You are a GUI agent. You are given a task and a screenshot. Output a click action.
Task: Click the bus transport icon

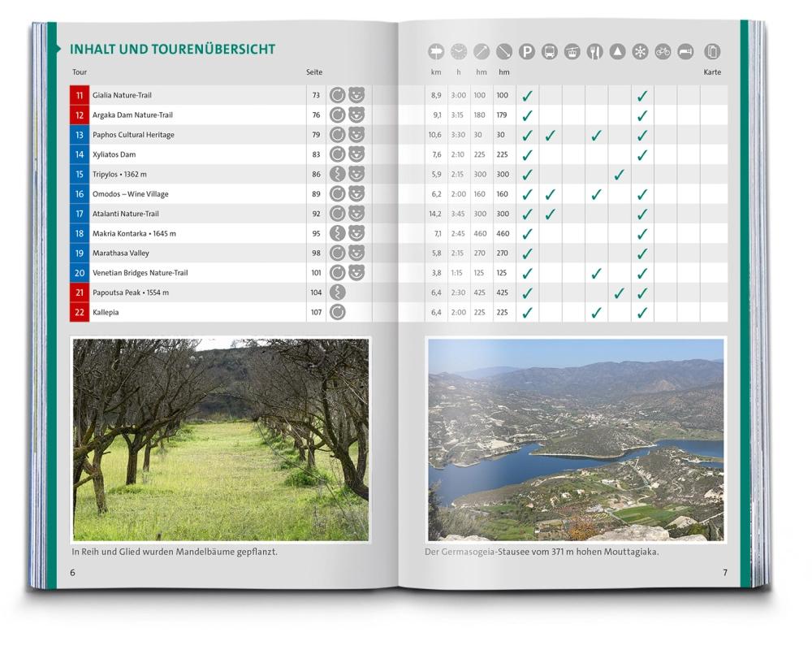pyautogui.click(x=550, y=52)
